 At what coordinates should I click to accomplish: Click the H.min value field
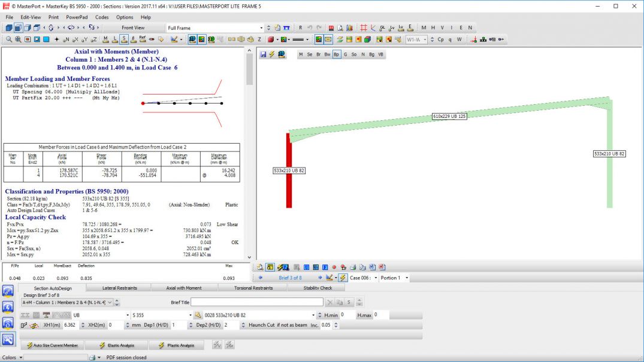347,315
